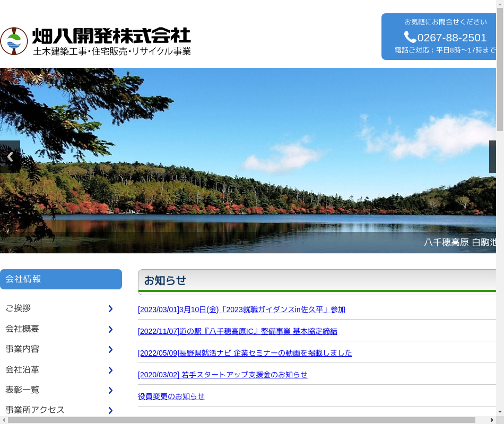The height and width of the screenshot is (424, 504).
Task: Click chevron next to ご挨拶
Action: click(x=110, y=308)
